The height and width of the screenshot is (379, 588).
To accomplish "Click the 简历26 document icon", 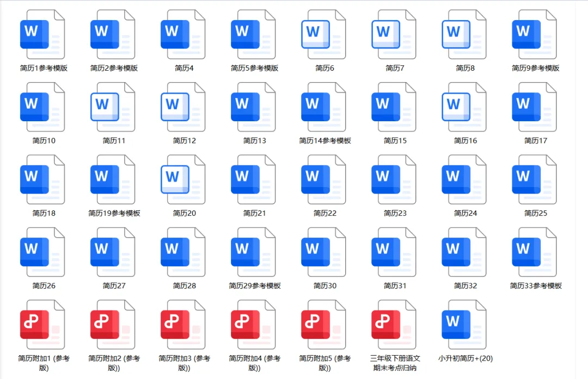I will click(42, 252).
